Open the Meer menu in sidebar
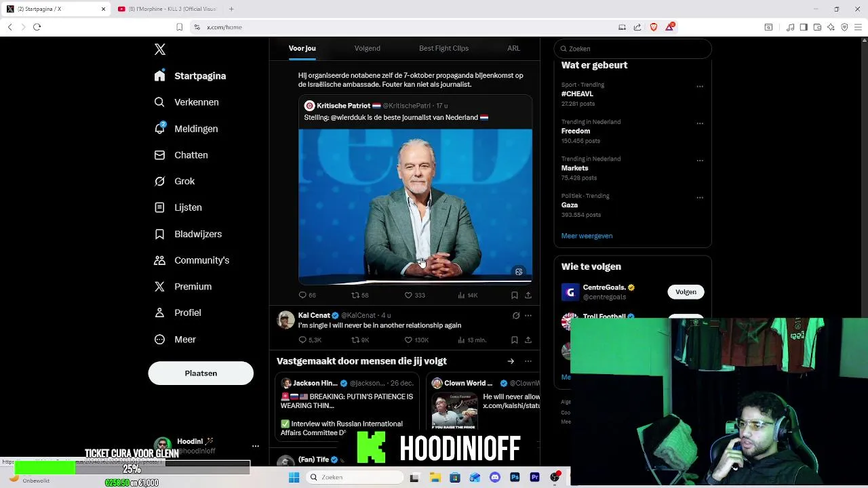Image resolution: width=868 pixels, height=488 pixels. (175, 340)
